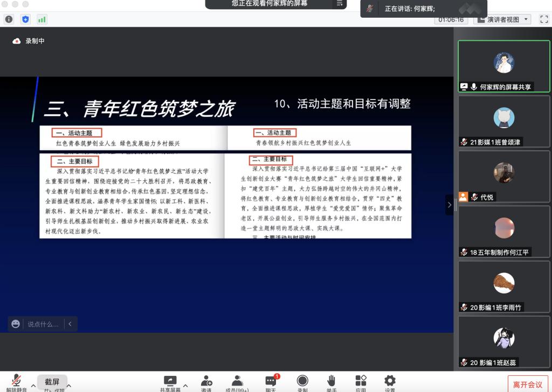Click the 说点什么 chat input field
552x392 pixels.
coord(43,324)
